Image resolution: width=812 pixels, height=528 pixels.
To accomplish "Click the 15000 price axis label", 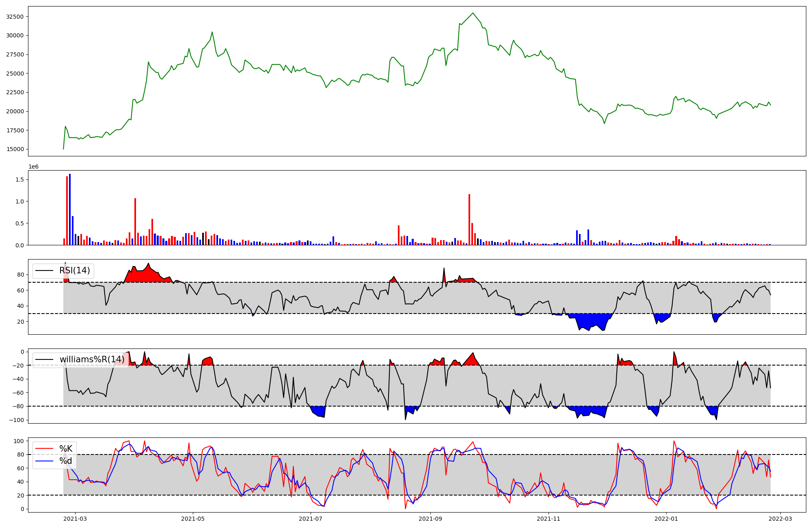I will [x=15, y=149].
